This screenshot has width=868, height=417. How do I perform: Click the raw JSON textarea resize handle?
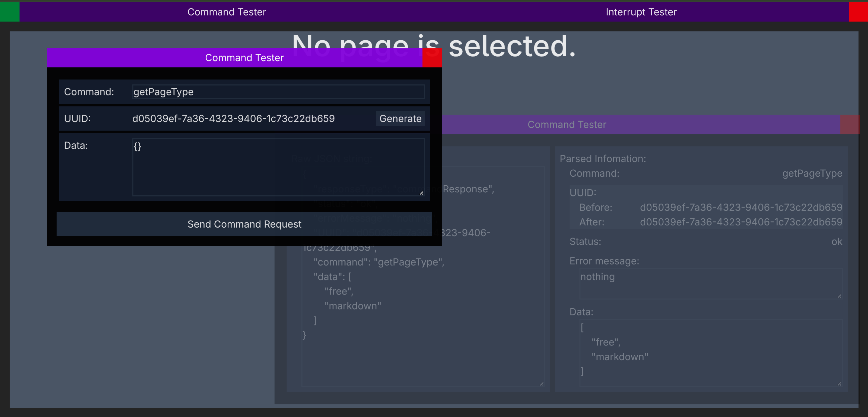point(542,384)
